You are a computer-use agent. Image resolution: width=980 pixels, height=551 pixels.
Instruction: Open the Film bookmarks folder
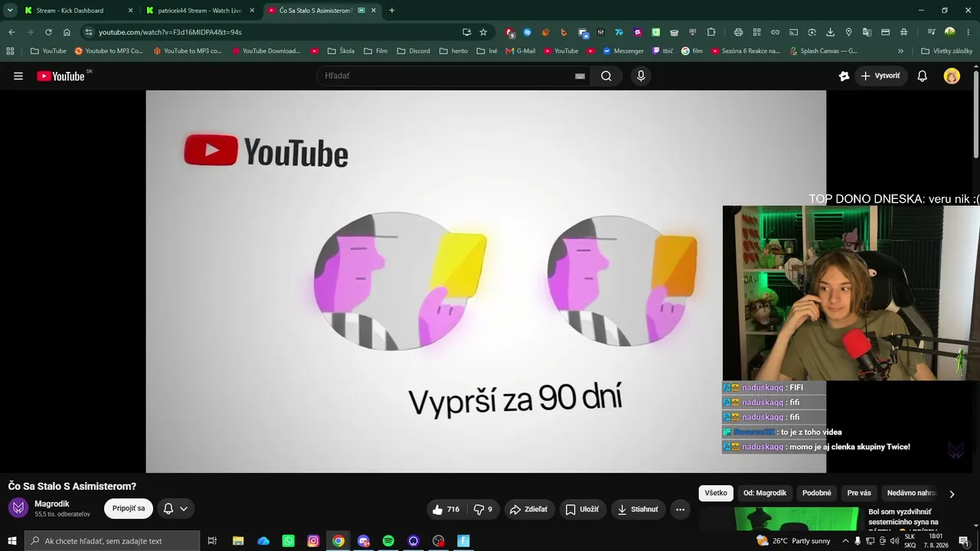(375, 51)
